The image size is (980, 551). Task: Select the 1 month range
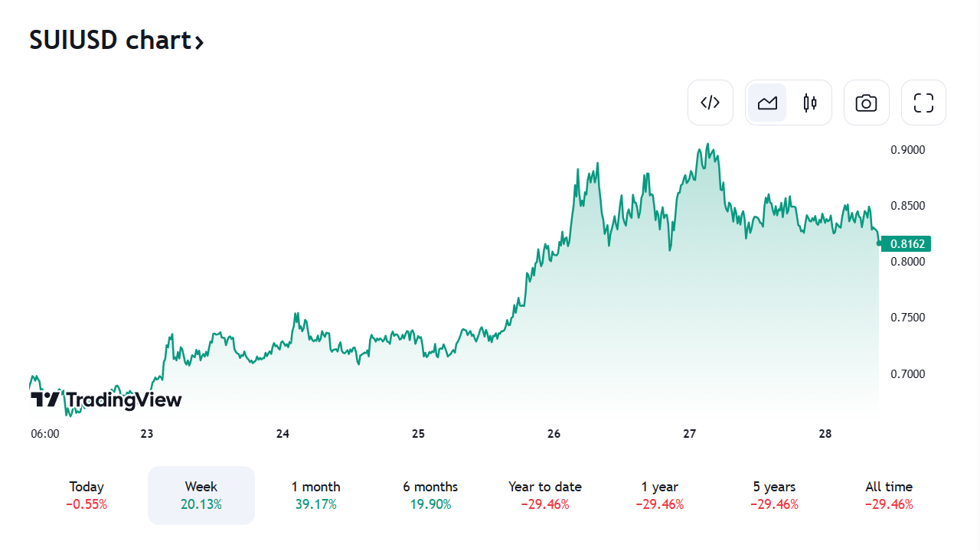(x=315, y=495)
